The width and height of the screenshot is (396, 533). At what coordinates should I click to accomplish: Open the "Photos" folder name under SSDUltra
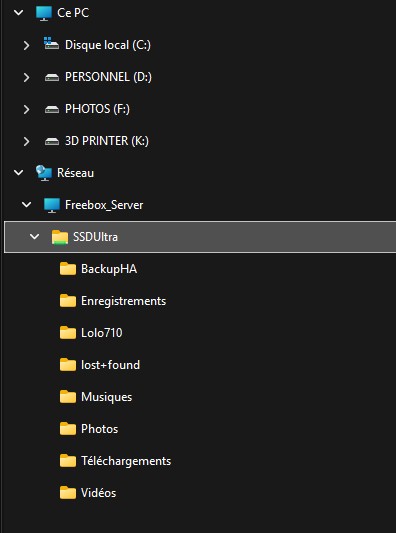[100, 429]
